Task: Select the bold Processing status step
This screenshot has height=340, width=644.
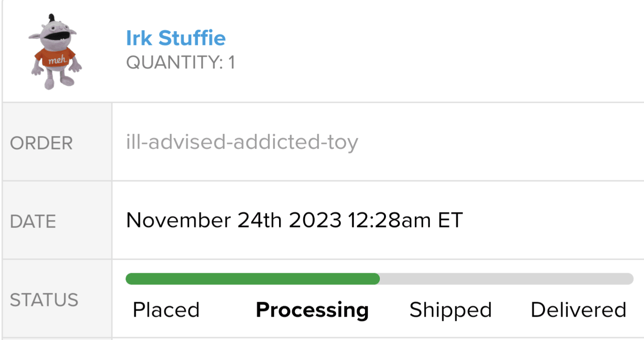Action: [x=312, y=310]
